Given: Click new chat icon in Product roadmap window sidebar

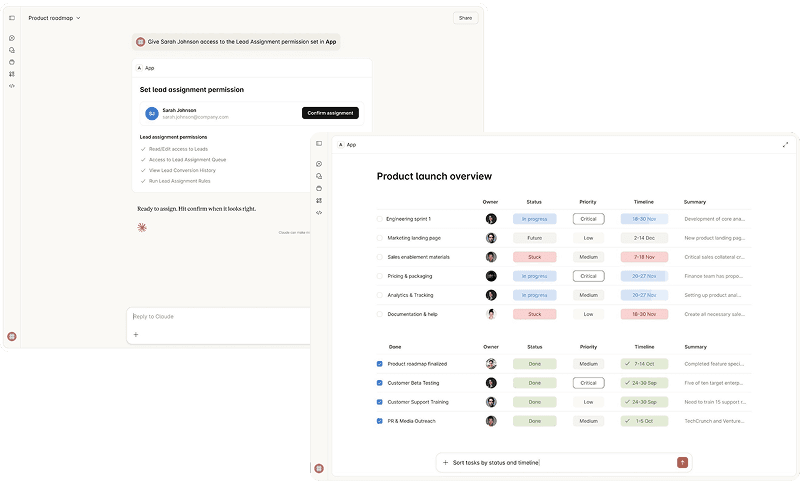Looking at the screenshot, I should coord(12,38).
